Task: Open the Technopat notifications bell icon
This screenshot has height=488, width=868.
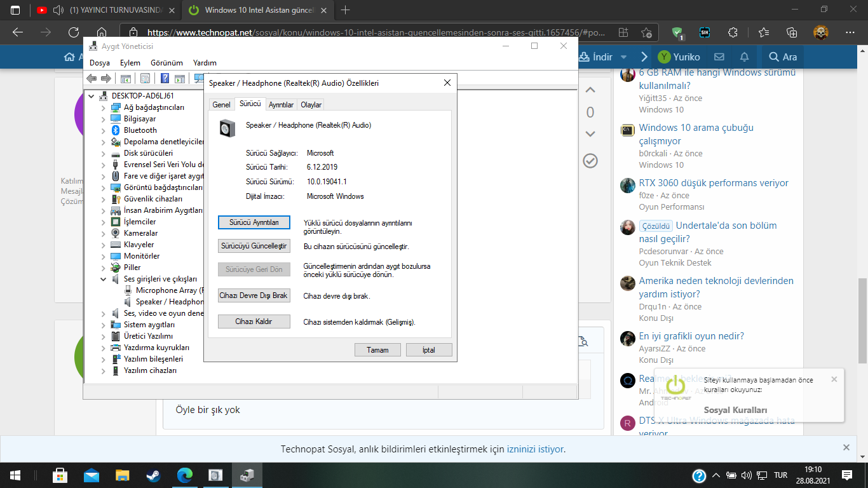Action: [x=744, y=57]
